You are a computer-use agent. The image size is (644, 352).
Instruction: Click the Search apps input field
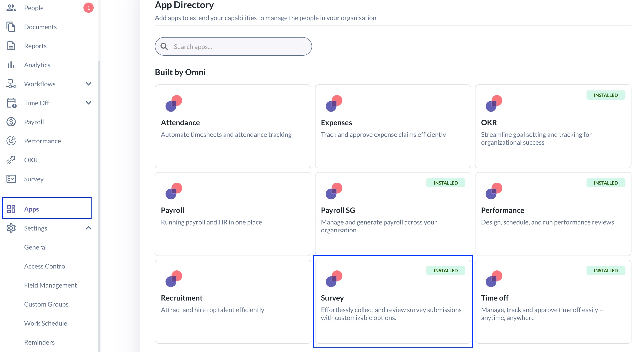[233, 46]
